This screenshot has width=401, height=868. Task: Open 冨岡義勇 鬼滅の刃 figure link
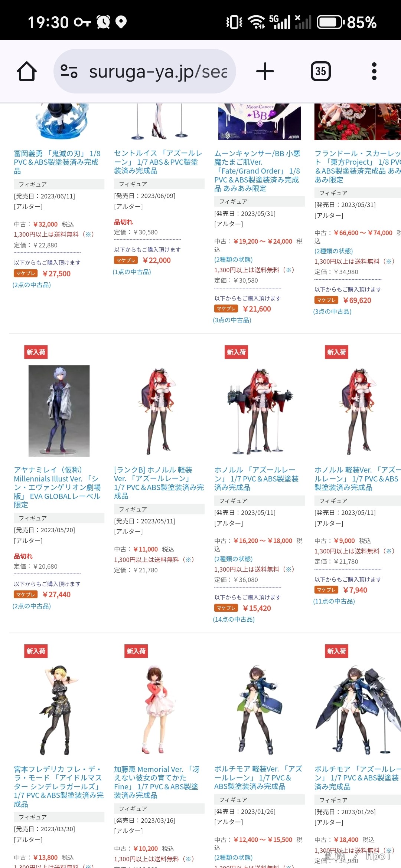pos(57,162)
